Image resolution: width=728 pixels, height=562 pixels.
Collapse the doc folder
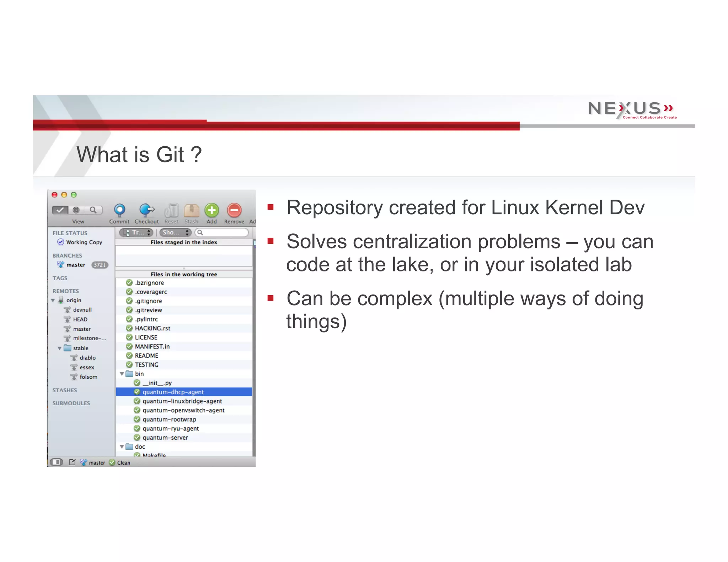[122, 447]
